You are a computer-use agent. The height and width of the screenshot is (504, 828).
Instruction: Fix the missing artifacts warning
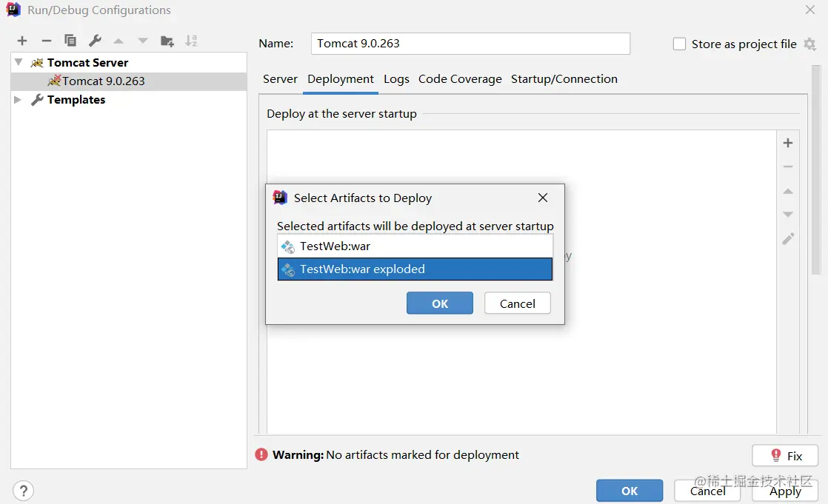[x=784, y=455]
